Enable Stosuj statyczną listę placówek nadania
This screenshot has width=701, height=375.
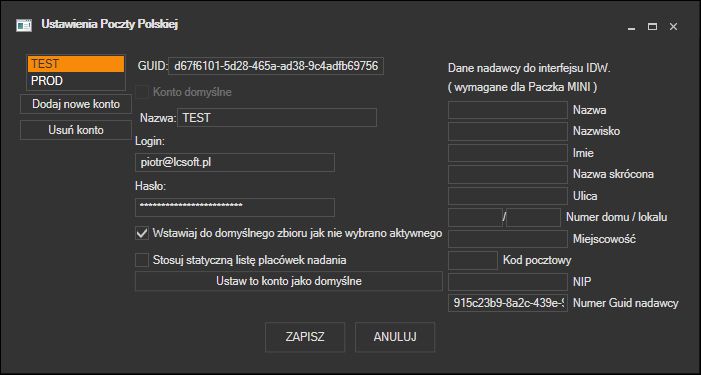click(142, 260)
